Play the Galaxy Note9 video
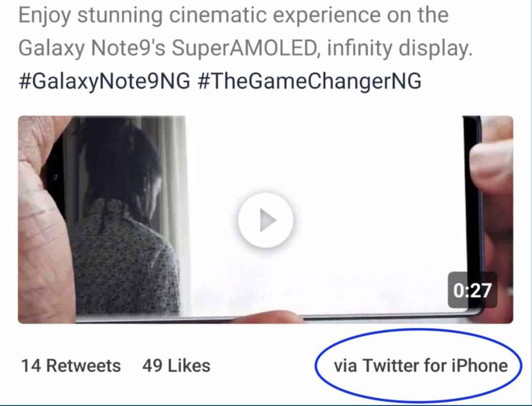 (x=266, y=220)
